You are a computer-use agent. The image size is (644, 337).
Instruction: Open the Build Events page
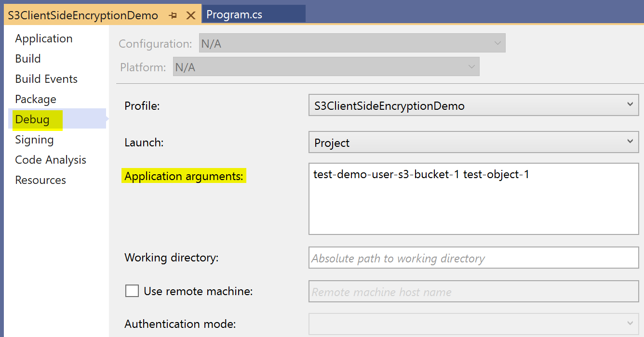(x=46, y=79)
